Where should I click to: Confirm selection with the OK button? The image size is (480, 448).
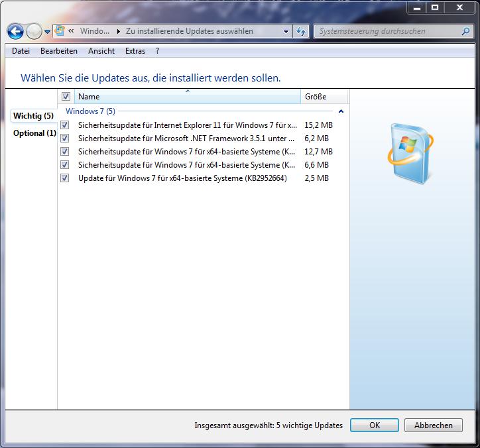375,425
